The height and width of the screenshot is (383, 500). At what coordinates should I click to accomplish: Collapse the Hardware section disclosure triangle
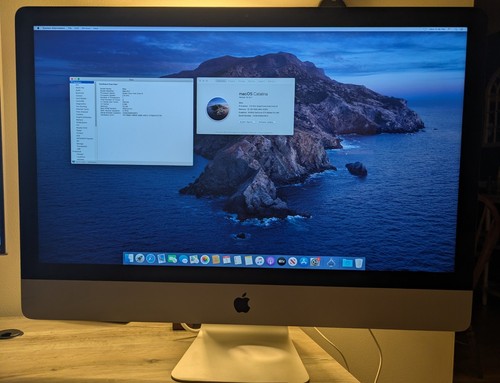72,82
